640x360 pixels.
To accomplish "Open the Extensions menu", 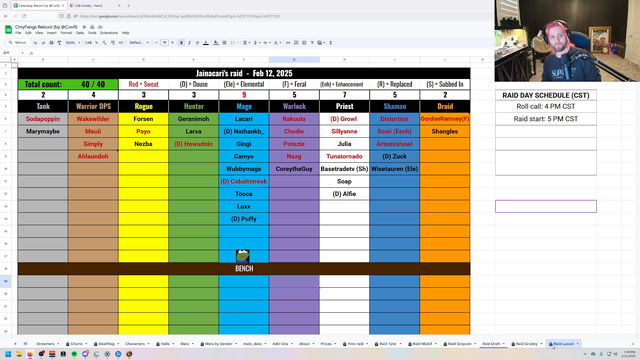I will pyautogui.click(x=109, y=33).
